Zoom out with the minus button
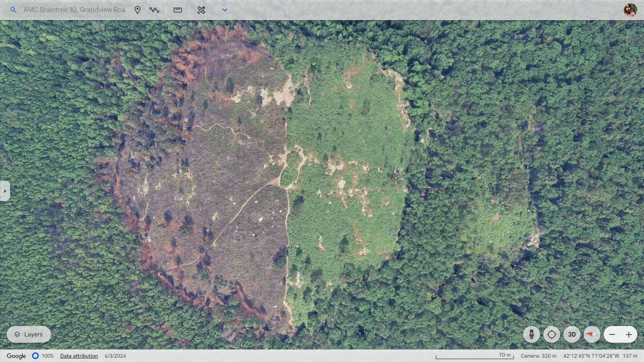This screenshot has height=362, width=644. click(x=612, y=335)
